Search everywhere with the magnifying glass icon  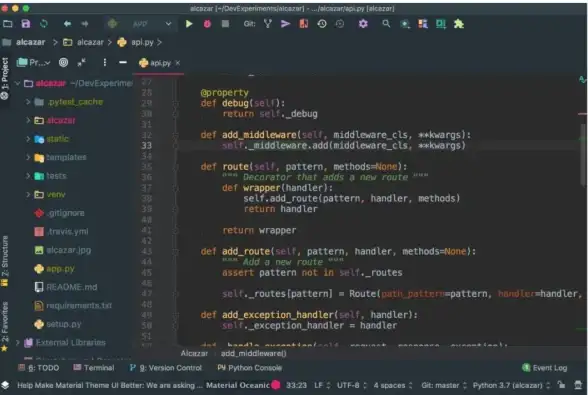386,24
